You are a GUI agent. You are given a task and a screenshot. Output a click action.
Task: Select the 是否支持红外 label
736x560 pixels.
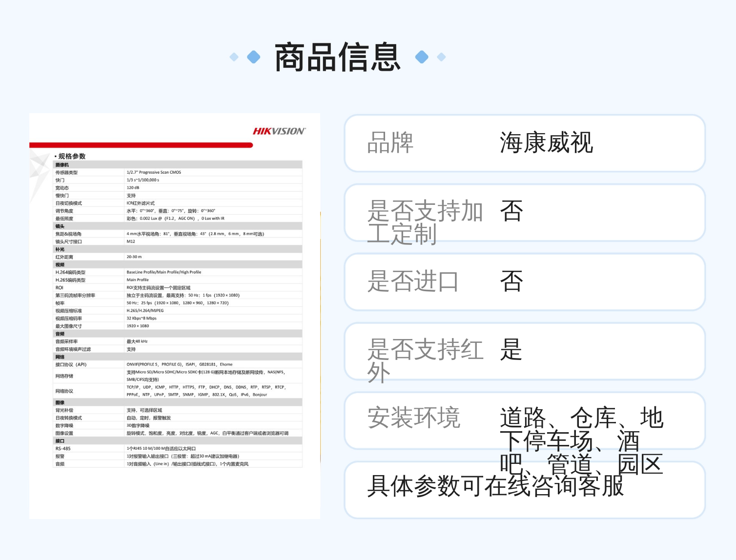(x=425, y=360)
